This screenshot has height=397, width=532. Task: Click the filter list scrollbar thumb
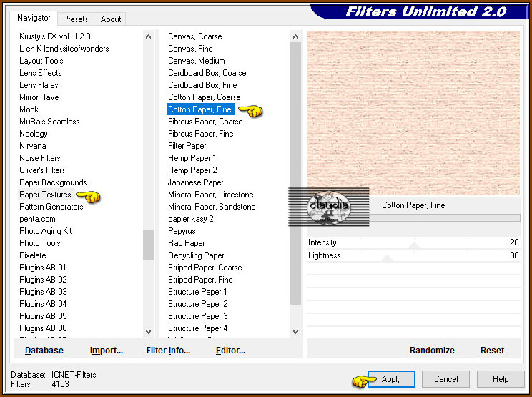click(x=295, y=173)
